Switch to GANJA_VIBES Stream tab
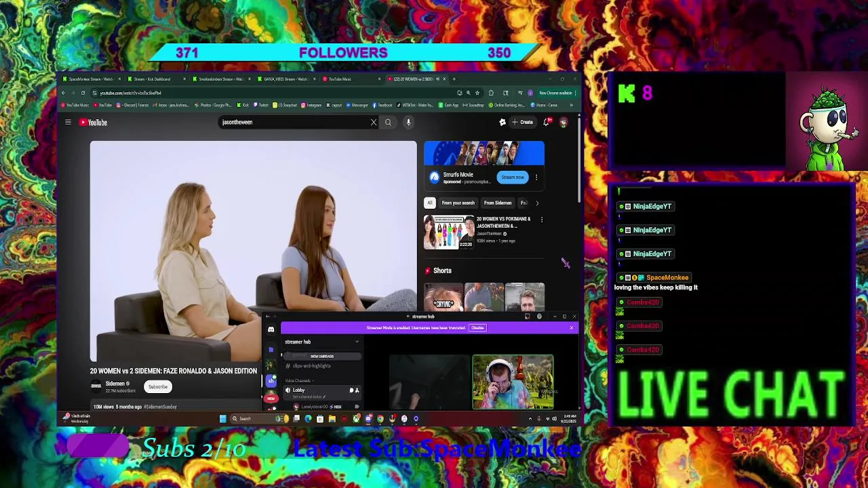This screenshot has width=868, height=488. pos(285,79)
